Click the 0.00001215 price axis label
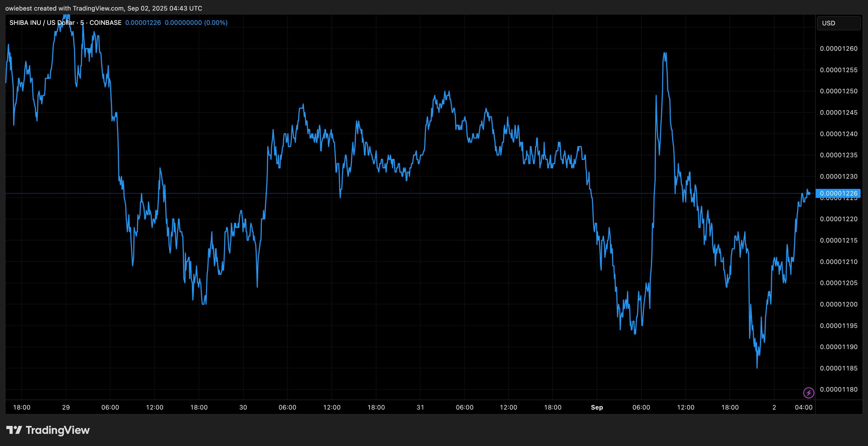 (839, 240)
